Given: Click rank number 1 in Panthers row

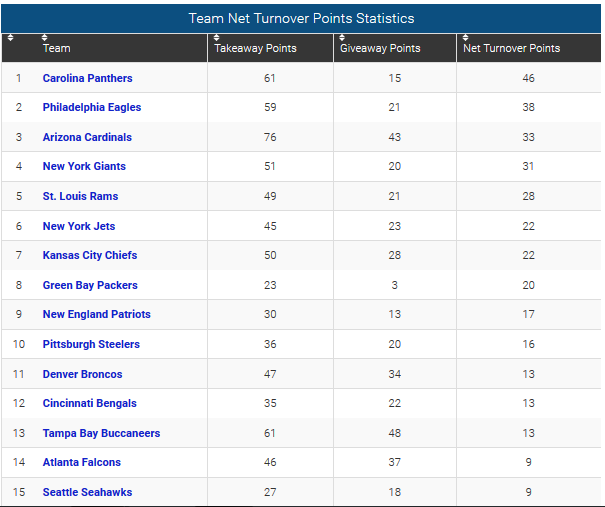Looking at the screenshot, I should pyautogui.click(x=19, y=78).
